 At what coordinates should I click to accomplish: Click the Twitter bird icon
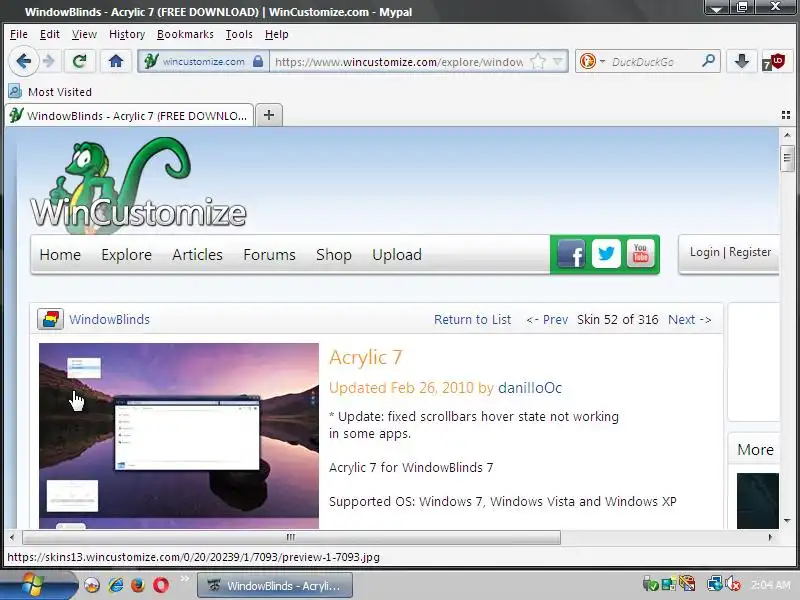click(606, 254)
